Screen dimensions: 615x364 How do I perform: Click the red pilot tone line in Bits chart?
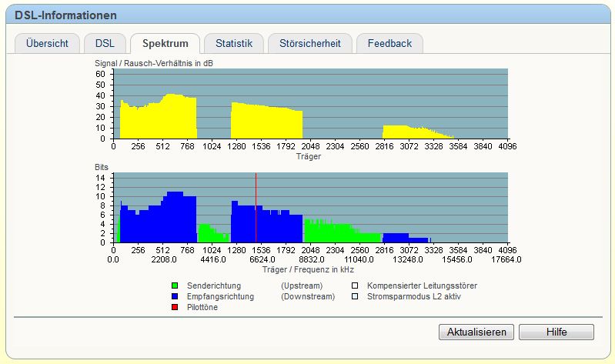point(256,208)
